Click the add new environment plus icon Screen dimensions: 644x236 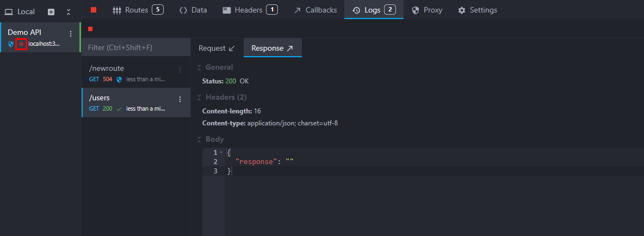pos(51,11)
